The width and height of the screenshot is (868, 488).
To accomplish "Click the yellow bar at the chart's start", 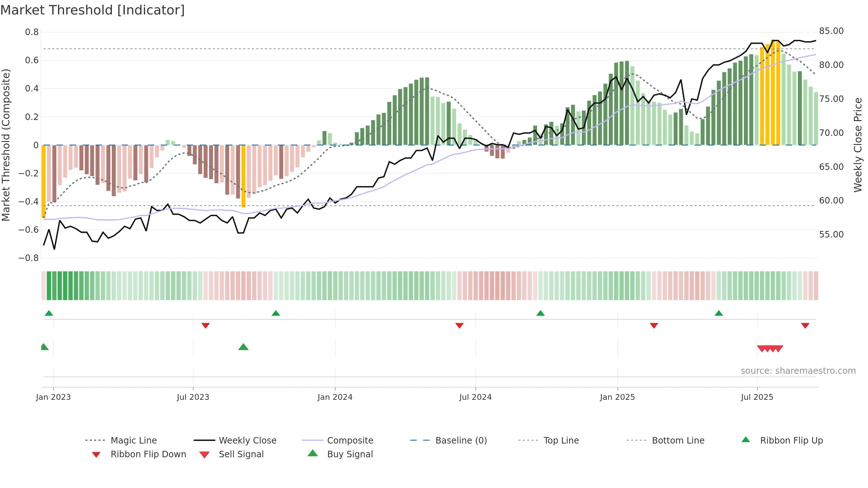I will (43, 181).
